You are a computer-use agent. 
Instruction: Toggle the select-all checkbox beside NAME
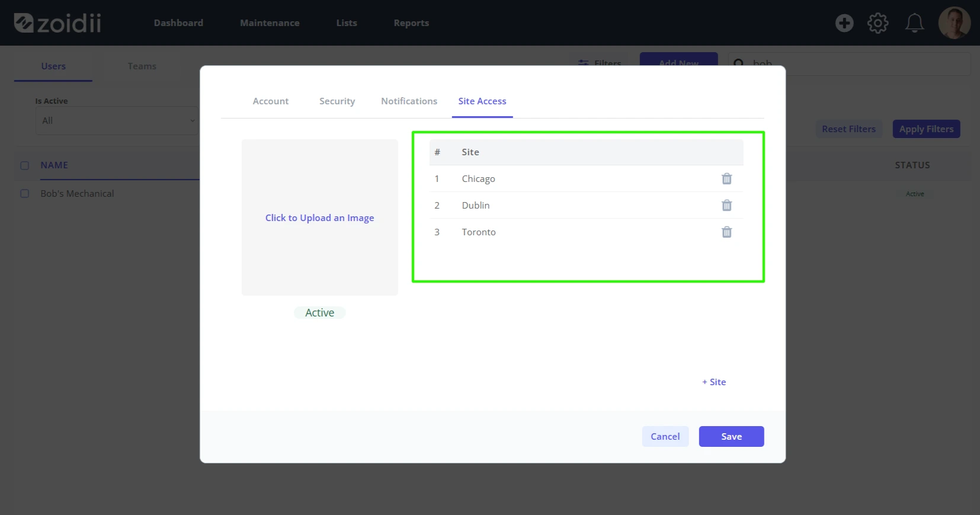click(x=25, y=165)
